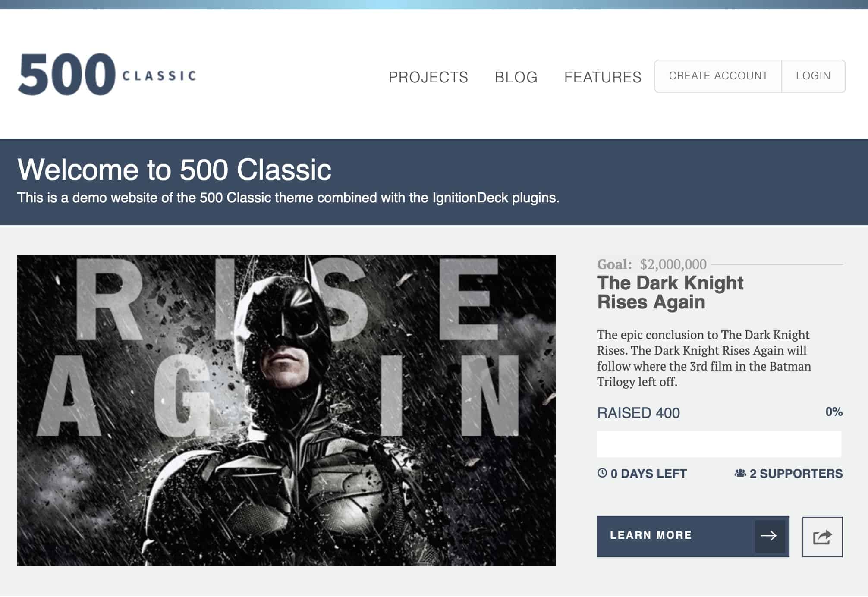Screen dimensions: 868x597
Task: Open the Dark Knight Rises Again title
Action: tap(670, 292)
